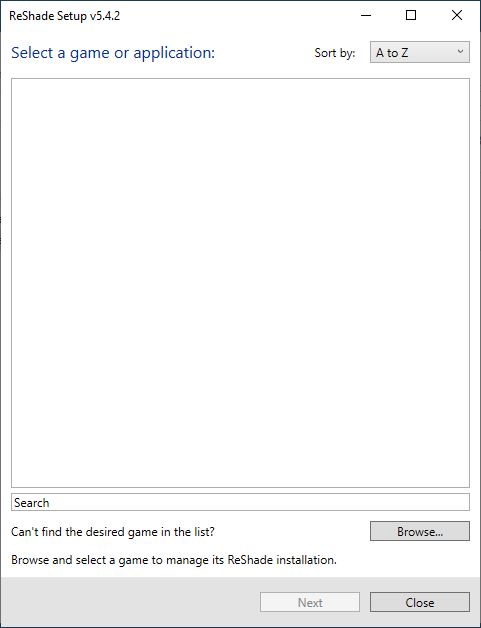The height and width of the screenshot is (628, 481).
Task: Open the Sort by A to Z dropdown
Action: pos(419,52)
